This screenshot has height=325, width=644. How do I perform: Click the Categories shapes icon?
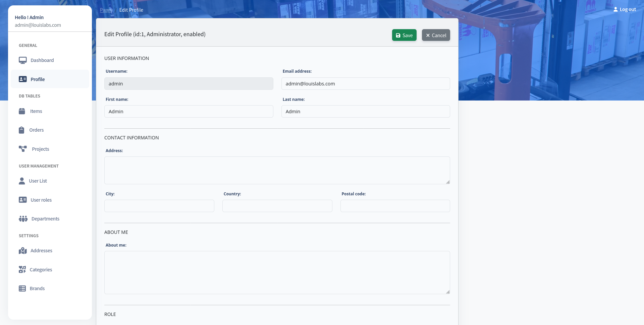tap(22, 269)
